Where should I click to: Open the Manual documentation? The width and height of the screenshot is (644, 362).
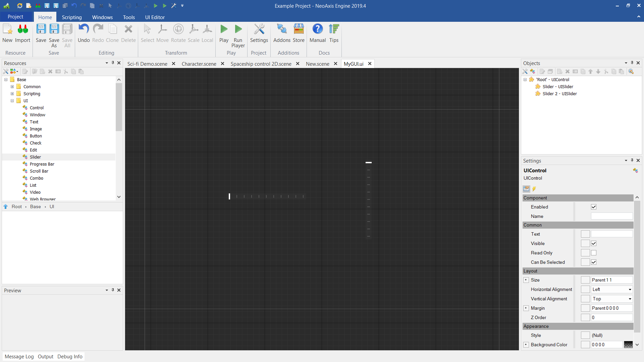[317, 33]
